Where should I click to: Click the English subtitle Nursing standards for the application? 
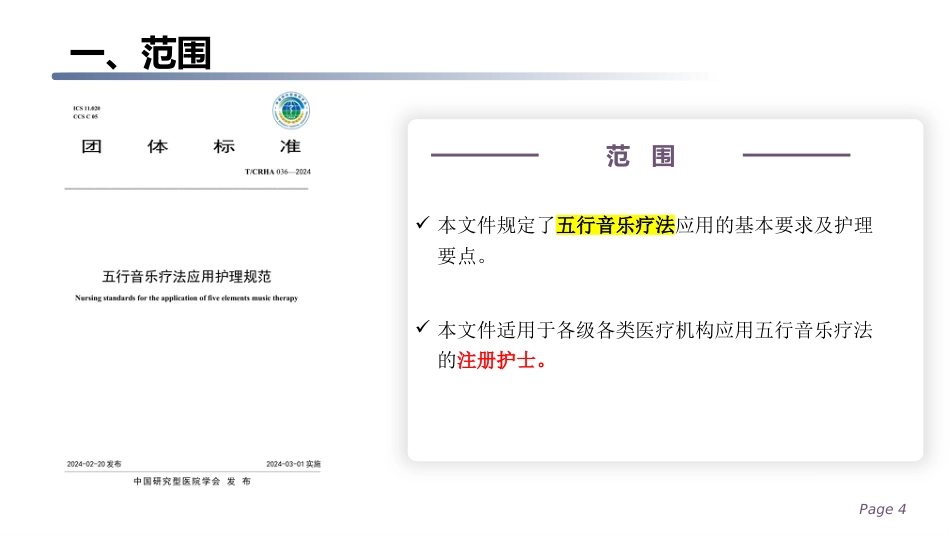point(187,298)
